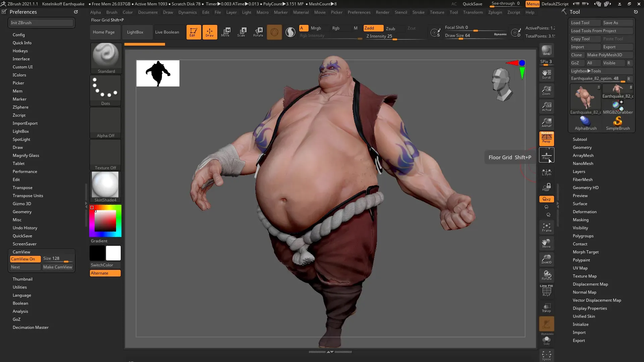Select the AlphaBrush tool
Viewport: 644px width, 362px height.
[x=585, y=123]
